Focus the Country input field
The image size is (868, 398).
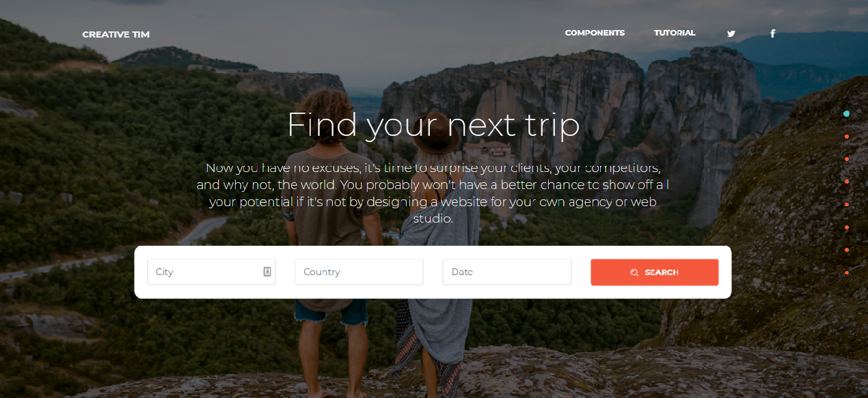(360, 272)
